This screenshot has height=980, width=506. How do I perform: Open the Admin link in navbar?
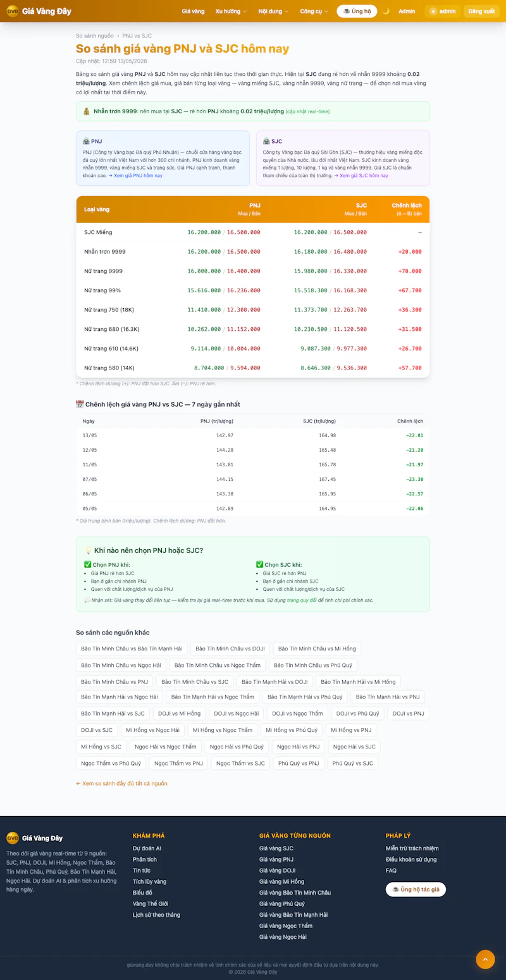click(x=407, y=11)
